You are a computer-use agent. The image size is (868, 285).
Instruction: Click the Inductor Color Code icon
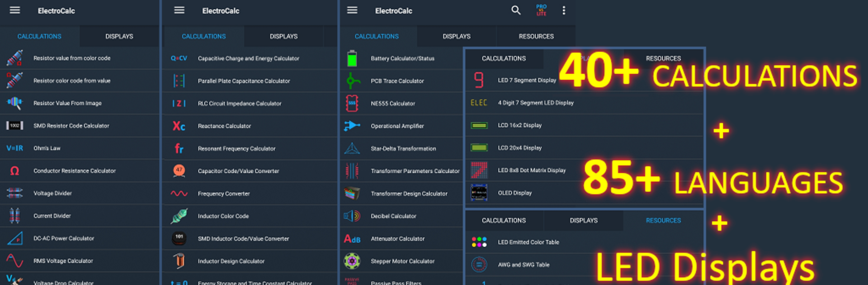(x=179, y=216)
